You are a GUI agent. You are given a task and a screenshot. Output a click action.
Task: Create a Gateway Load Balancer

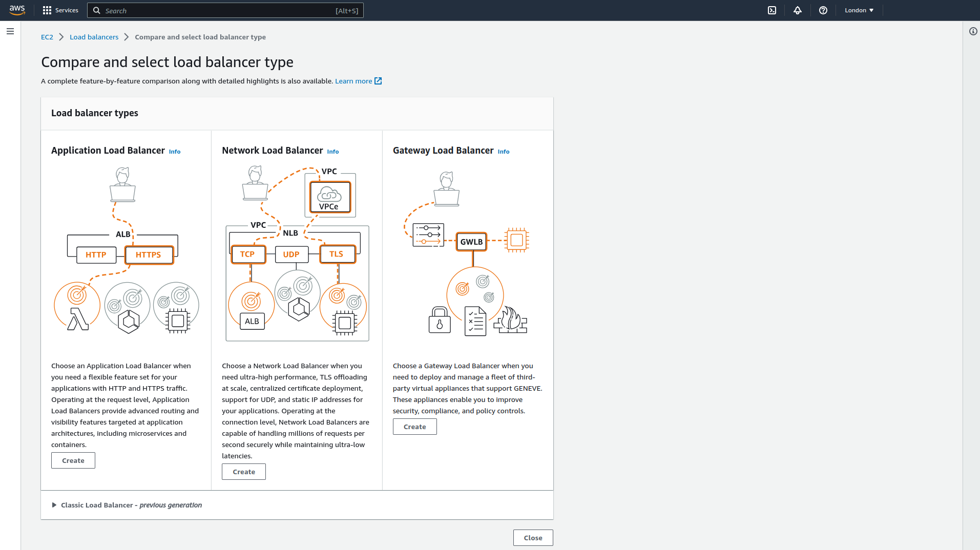pos(415,427)
